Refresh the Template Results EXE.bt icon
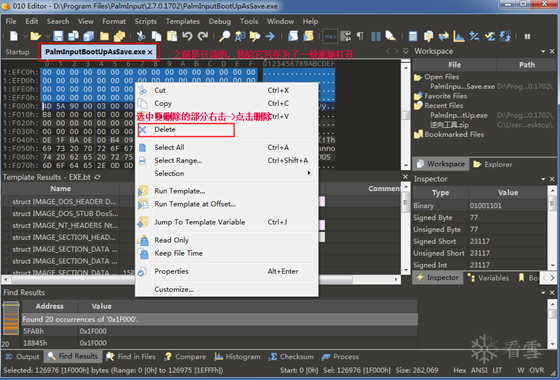This screenshot has height=380, width=560. (98, 177)
